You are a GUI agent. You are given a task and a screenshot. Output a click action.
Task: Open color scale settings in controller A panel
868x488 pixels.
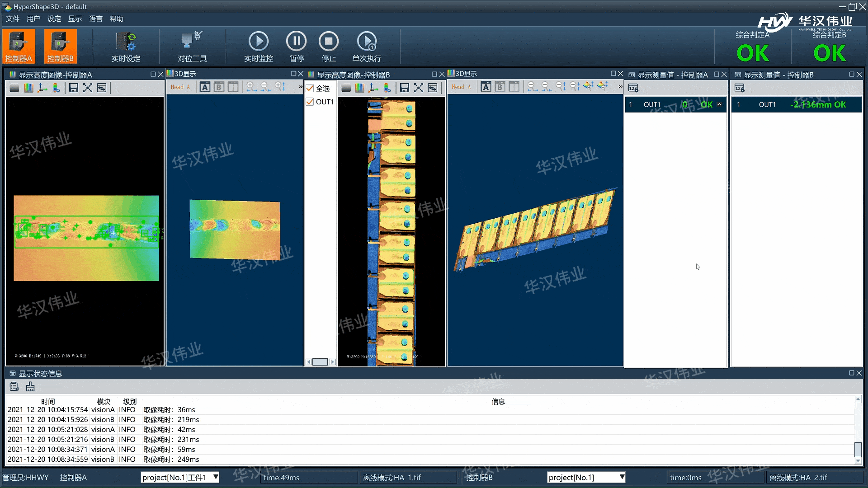click(57, 88)
